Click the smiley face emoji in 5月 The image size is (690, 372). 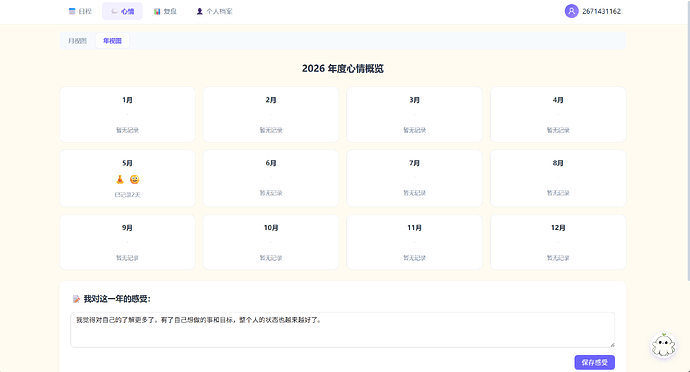(135, 179)
